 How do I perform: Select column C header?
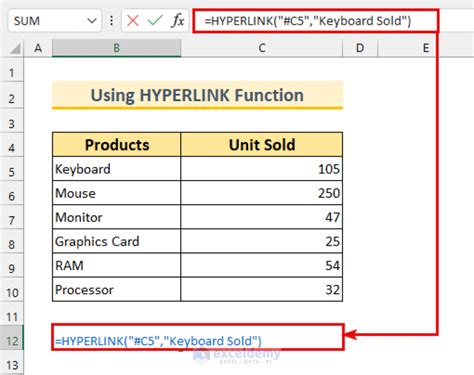pos(262,48)
